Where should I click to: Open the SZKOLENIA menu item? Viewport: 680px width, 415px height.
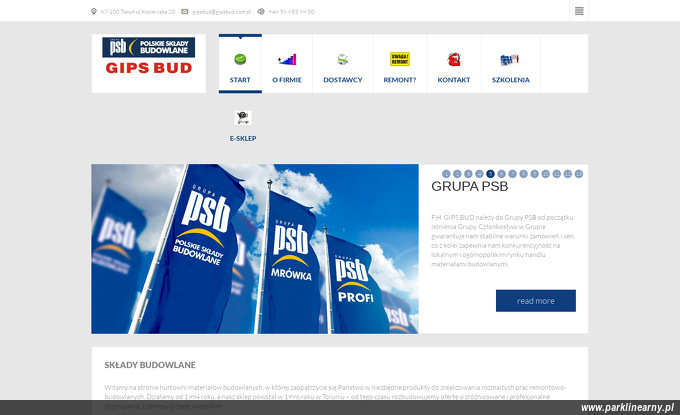[x=510, y=80]
